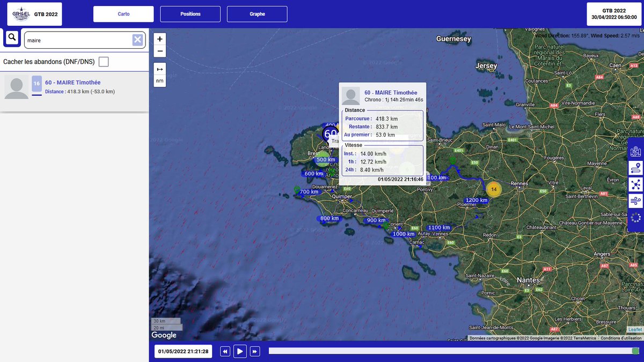Click the 60 - MAIRE Timothée popup title
The width and height of the screenshot is (644, 362).
point(391,93)
